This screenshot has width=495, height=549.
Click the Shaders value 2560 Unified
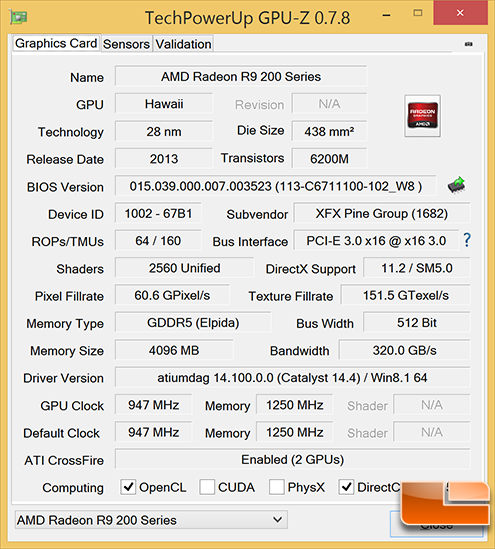coord(184,268)
